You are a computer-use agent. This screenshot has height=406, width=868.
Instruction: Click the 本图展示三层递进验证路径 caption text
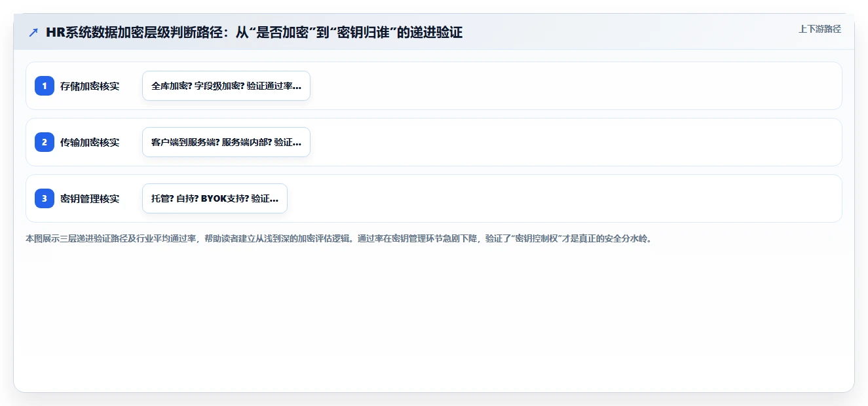tap(339, 239)
